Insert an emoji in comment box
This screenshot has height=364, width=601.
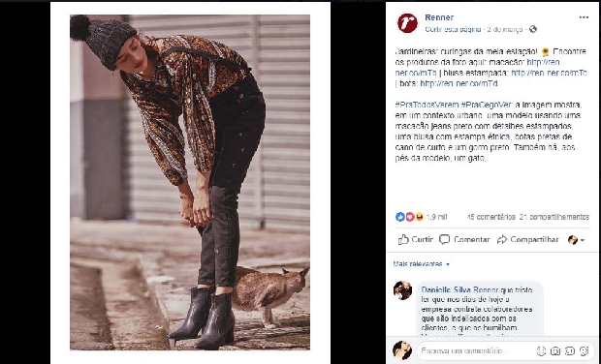click(x=541, y=350)
